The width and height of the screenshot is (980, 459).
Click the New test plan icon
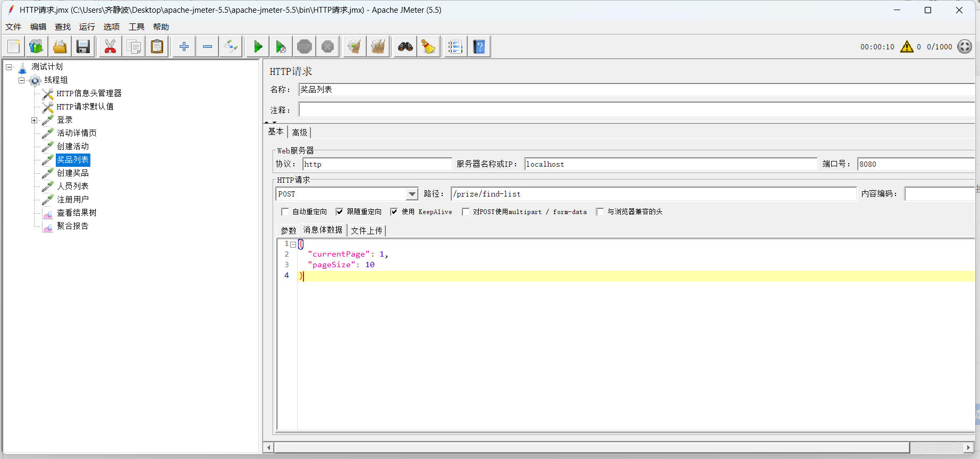pos(14,47)
